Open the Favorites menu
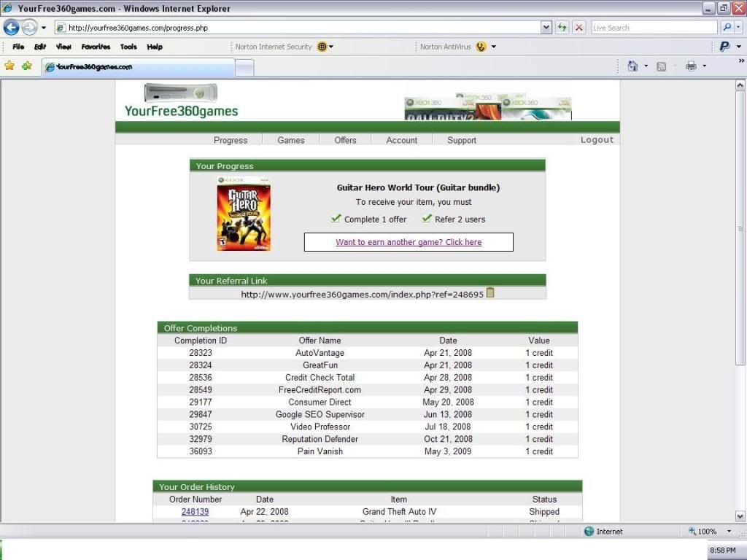Image resolution: width=747 pixels, height=560 pixels. point(96,47)
